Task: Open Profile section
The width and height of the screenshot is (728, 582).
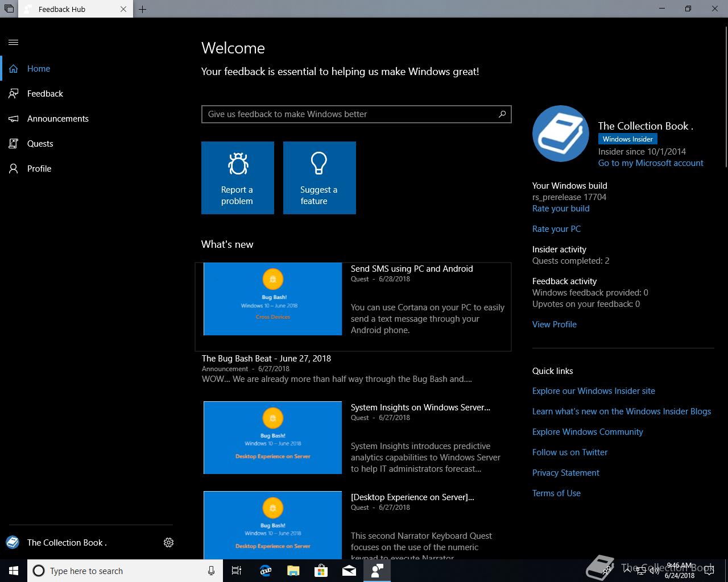Action: [91, 169]
